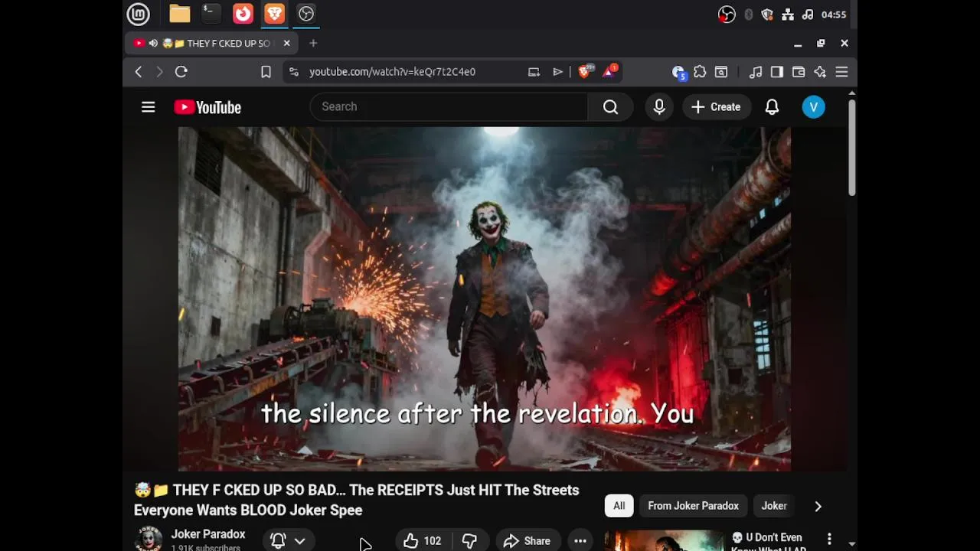Screen dimensions: 980x551
Task: Close the YouTube tab
Action: click(286, 43)
